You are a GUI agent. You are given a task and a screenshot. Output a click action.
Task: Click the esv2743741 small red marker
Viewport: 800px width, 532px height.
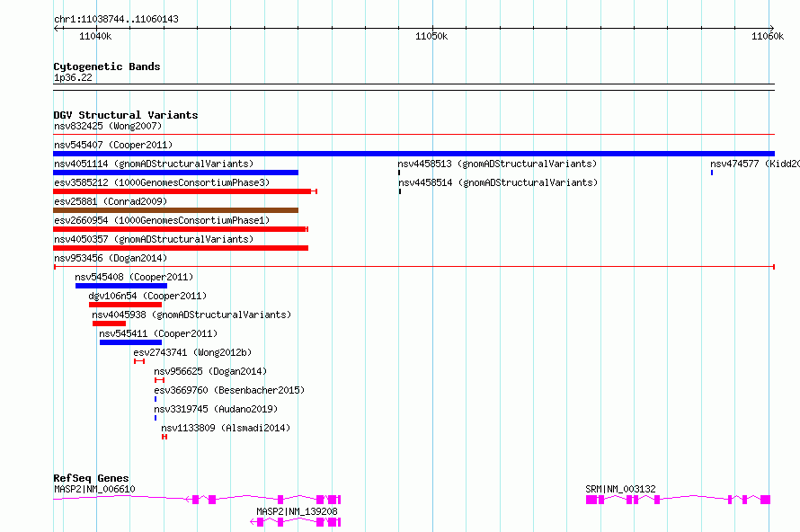pos(139,361)
